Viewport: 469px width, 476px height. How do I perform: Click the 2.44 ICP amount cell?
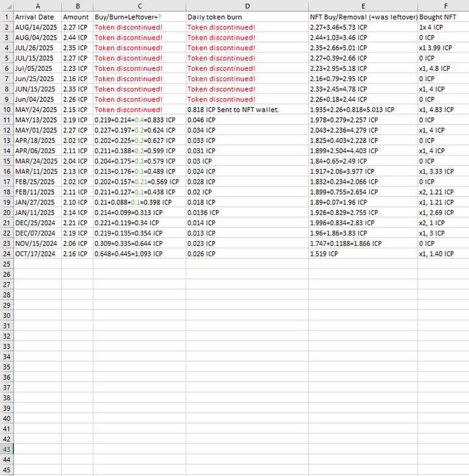[78, 38]
